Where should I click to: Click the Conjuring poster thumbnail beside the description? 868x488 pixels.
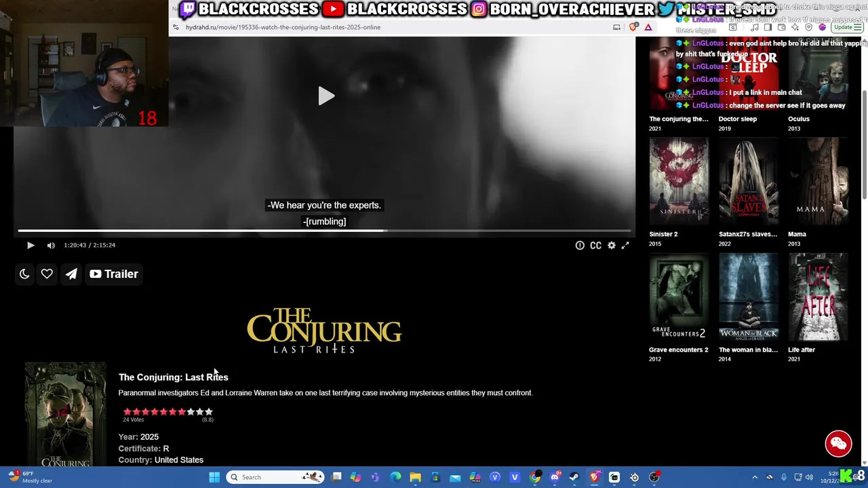click(65, 414)
